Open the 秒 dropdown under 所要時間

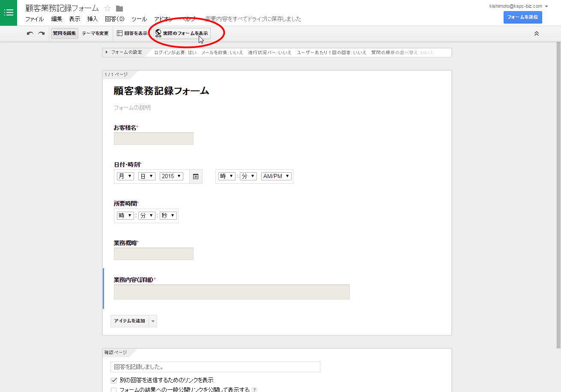(168, 215)
